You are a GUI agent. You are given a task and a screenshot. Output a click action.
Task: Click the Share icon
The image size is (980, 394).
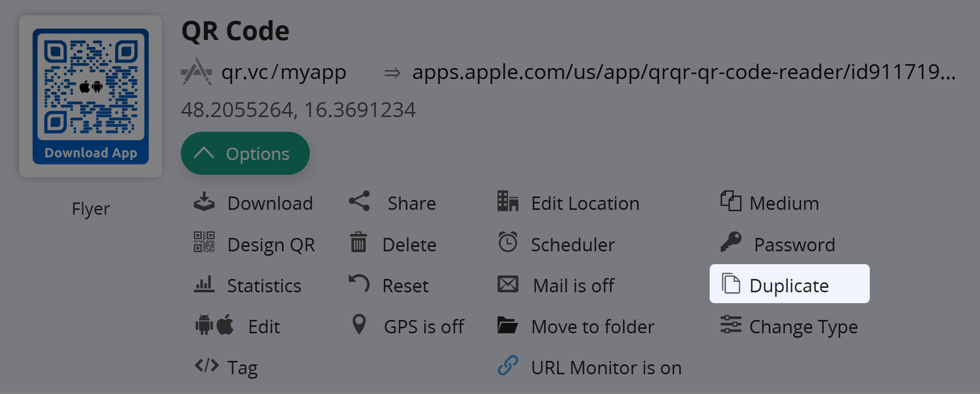coord(360,202)
